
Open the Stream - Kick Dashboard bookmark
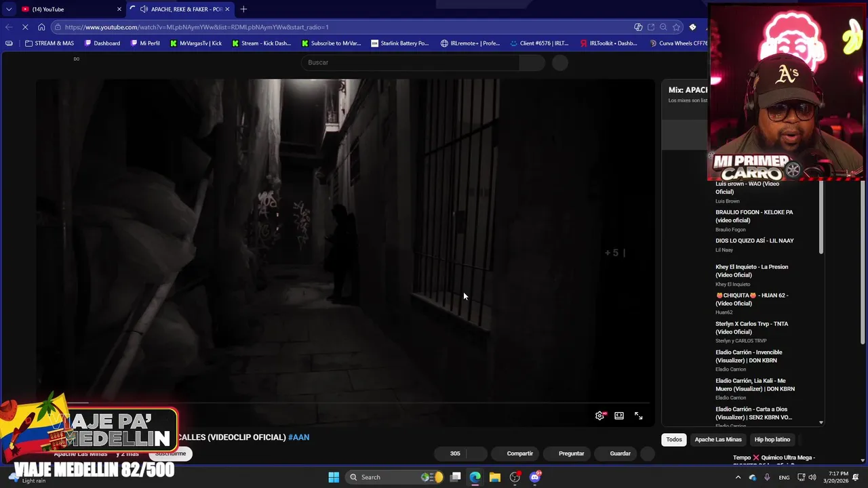[261, 43]
